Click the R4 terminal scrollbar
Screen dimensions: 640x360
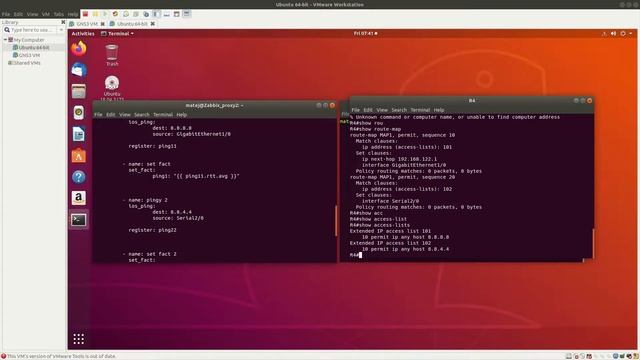(593, 243)
